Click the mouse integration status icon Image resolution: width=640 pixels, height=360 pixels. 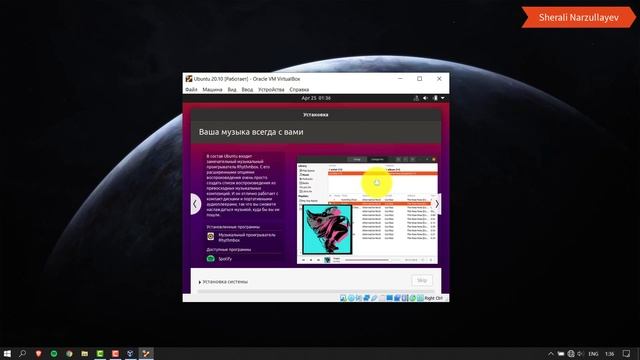(413, 298)
